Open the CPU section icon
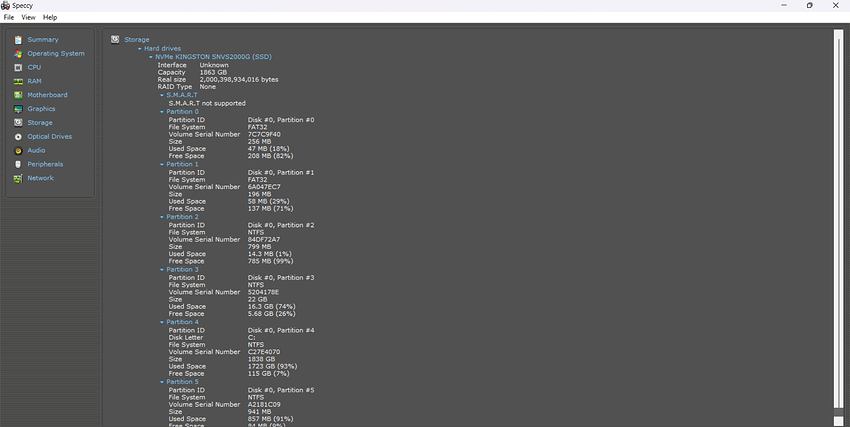The image size is (850, 427). (x=18, y=68)
